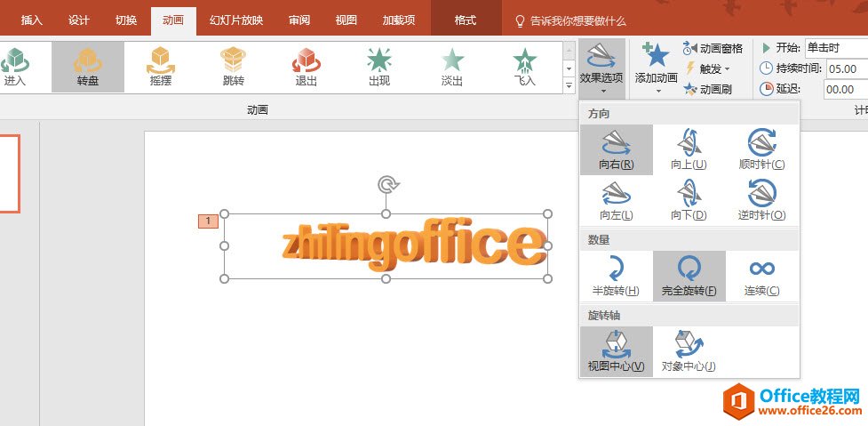The height and width of the screenshot is (426, 868).
Task: Edit the 持续时间 duration field
Action: tap(847, 68)
